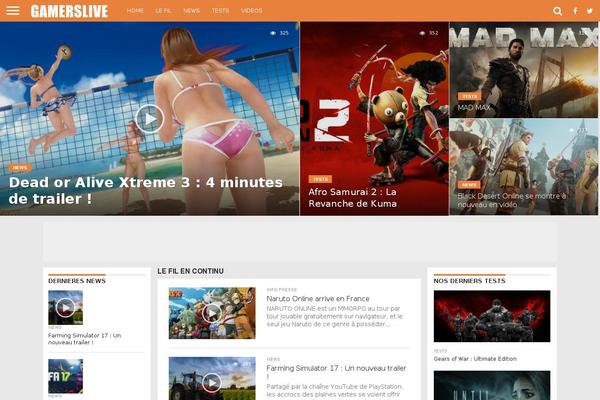Viewport: 600px width, 400px height.
Task: Open the MAD MAX test title
Action: coord(474,108)
